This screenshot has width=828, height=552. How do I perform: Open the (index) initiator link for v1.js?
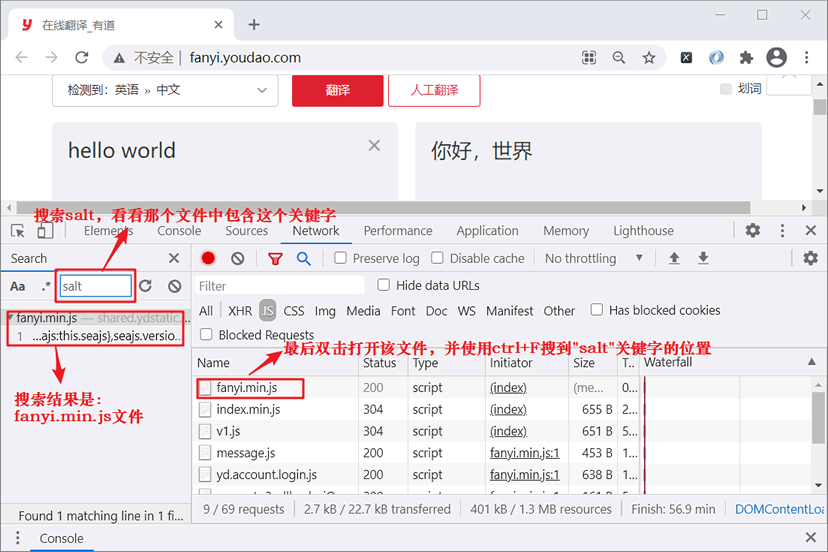(508, 432)
